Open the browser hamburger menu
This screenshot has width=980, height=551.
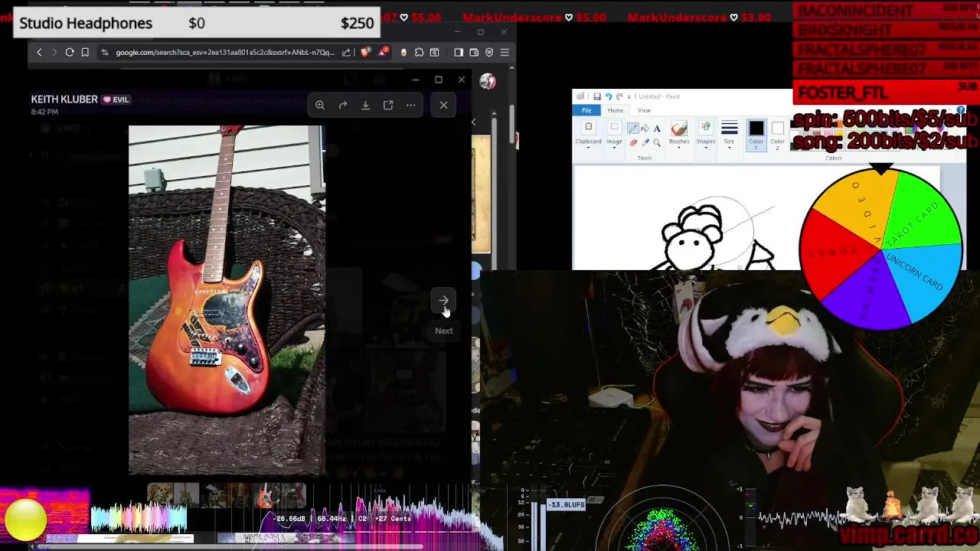click(x=505, y=52)
